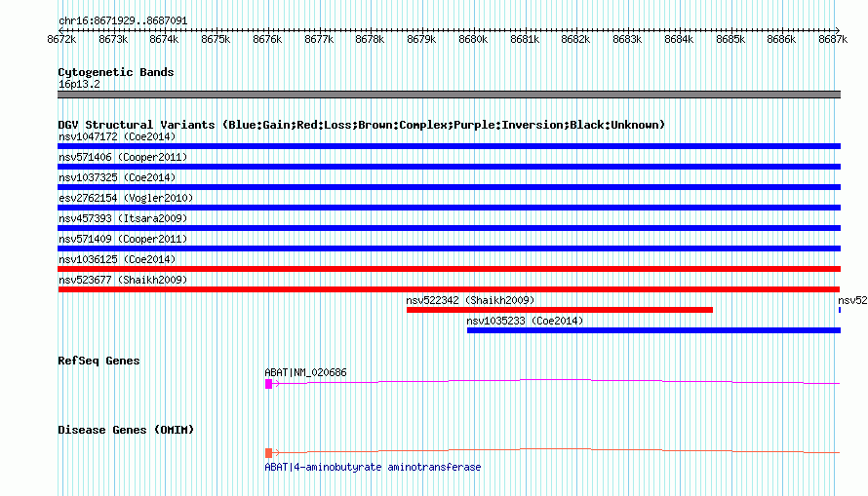Open variant label nsv523677 (Shaikh2009)
Screen dimensions: 868x496
click(123, 280)
